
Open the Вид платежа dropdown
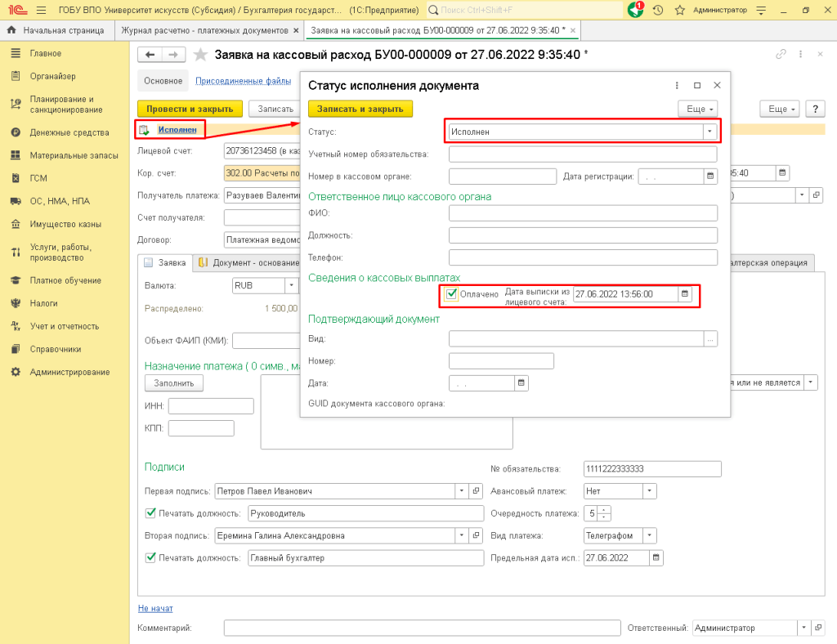pos(649,536)
